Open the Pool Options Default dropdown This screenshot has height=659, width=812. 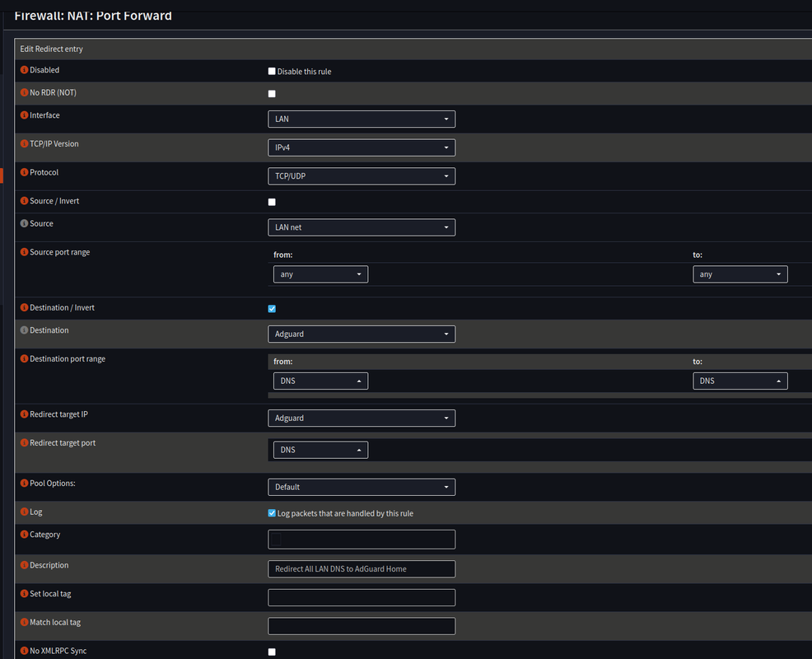click(x=362, y=487)
